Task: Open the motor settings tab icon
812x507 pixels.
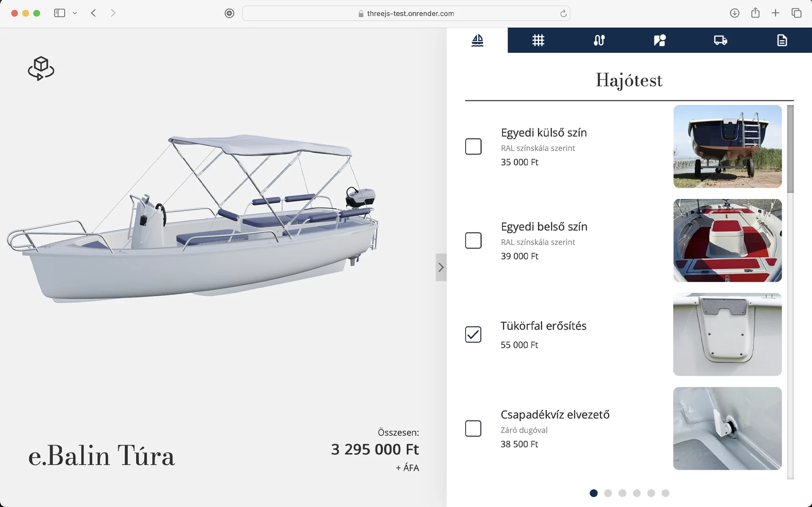Action: tap(599, 40)
